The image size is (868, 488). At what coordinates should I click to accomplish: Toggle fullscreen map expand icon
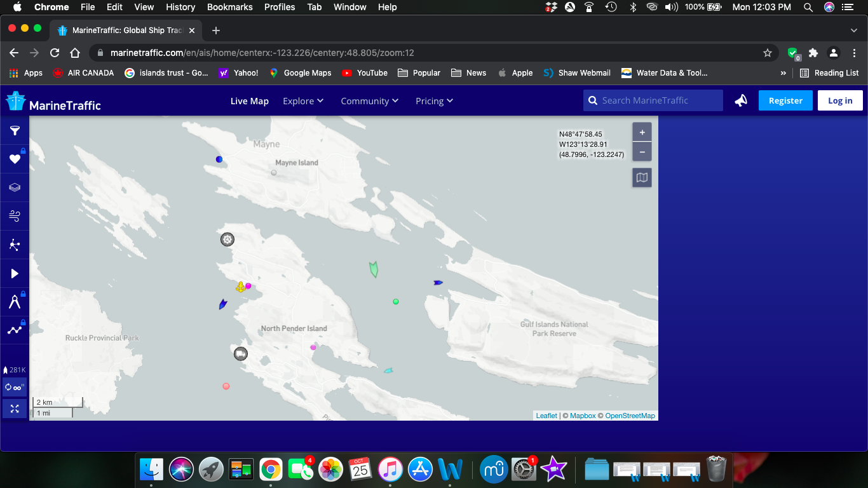15,409
